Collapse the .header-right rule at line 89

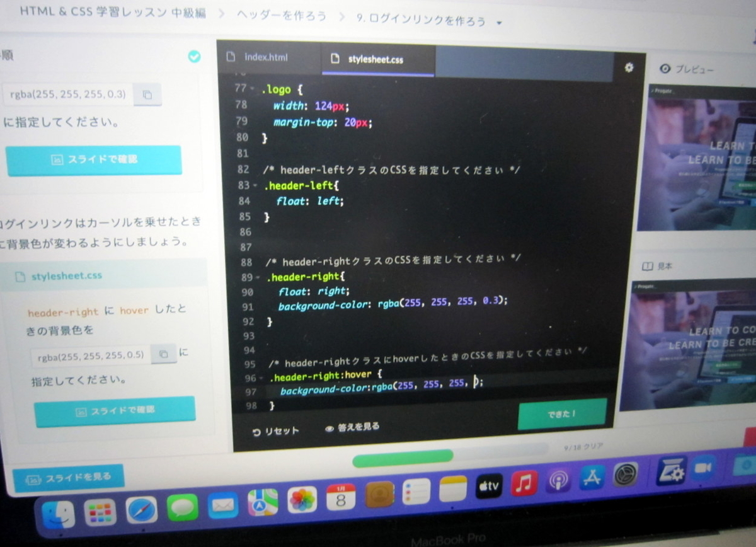click(x=258, y=277)
